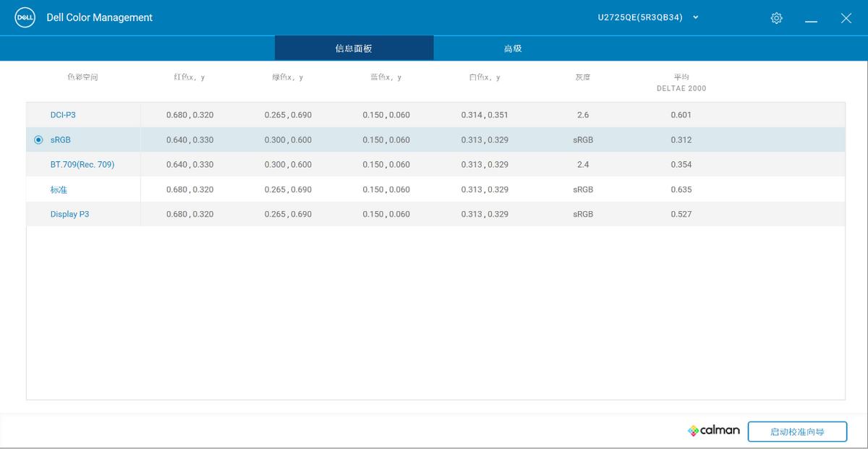Click the 蓝色x, y column header
Image resolution: width=868 pixels, height=449 pixels.
(x=386, y=77)
